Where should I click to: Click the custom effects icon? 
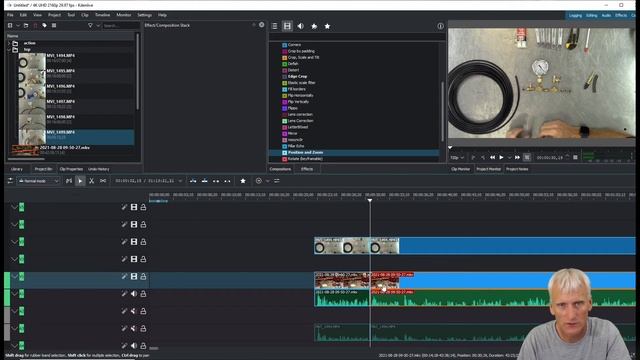point(314,26)
